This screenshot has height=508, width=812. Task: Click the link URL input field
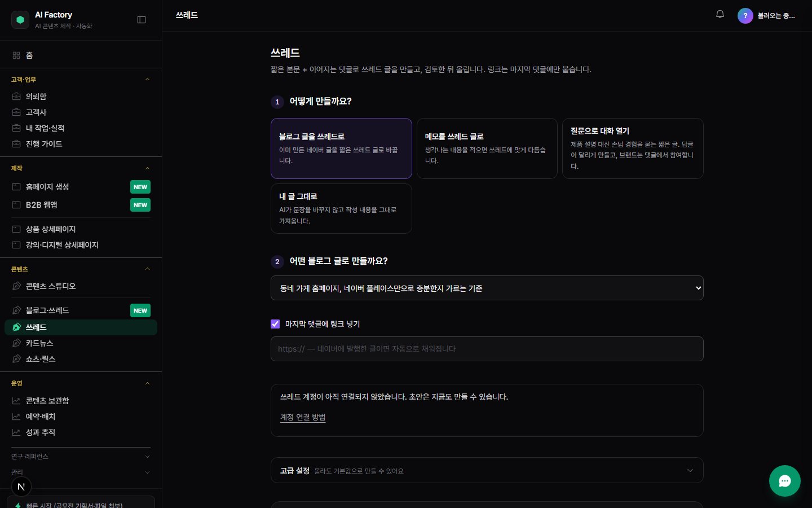click(x=487, y=349)
